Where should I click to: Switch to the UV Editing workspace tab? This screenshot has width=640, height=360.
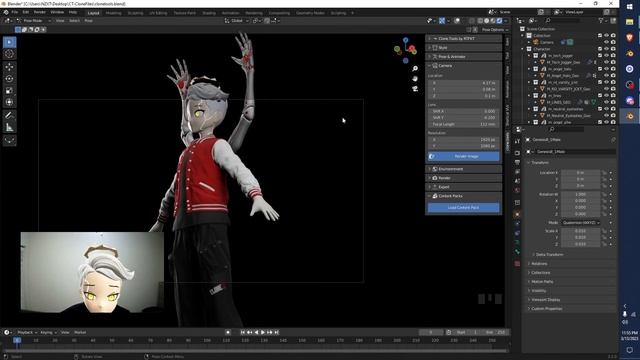click(158, 13)
